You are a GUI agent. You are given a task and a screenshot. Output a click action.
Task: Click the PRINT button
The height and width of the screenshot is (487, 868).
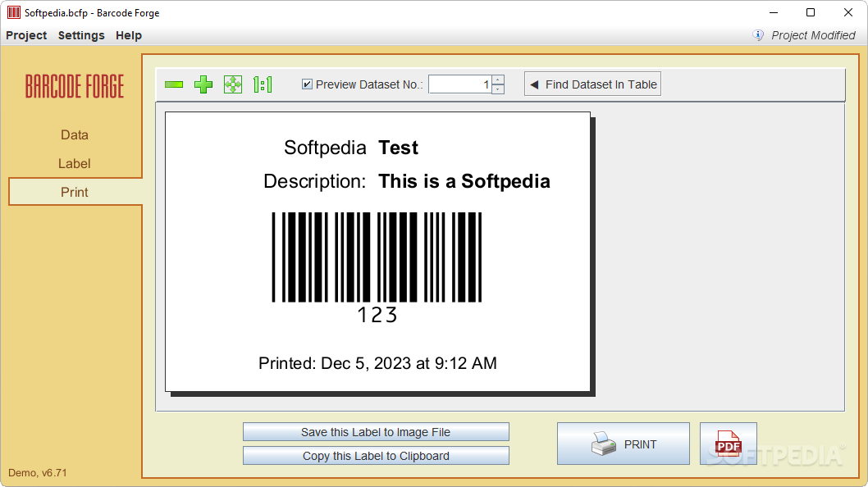tap(624, 444)
